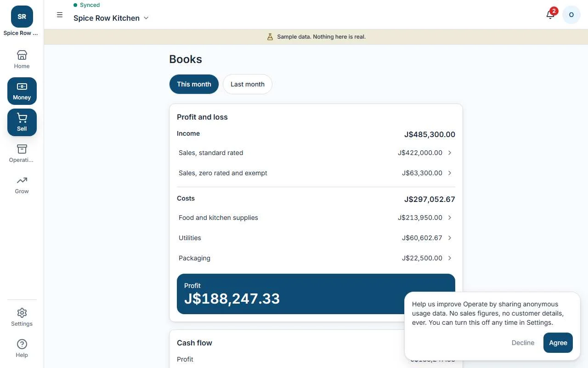588x368 pixels.
Task: Click the J$485,300.00 income total
Action: tap(430, 134)
